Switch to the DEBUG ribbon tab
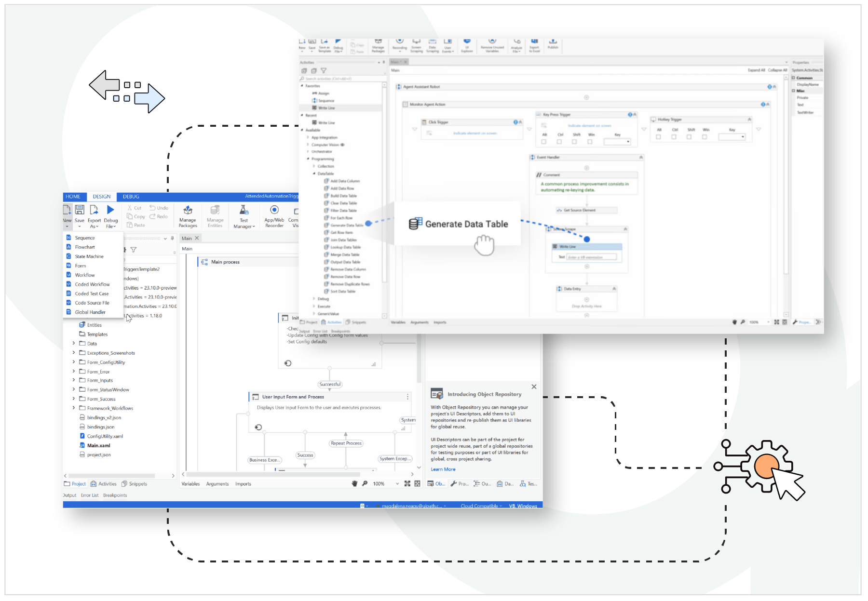Viewport: 868px width, 601px height. tap(131, 197)
